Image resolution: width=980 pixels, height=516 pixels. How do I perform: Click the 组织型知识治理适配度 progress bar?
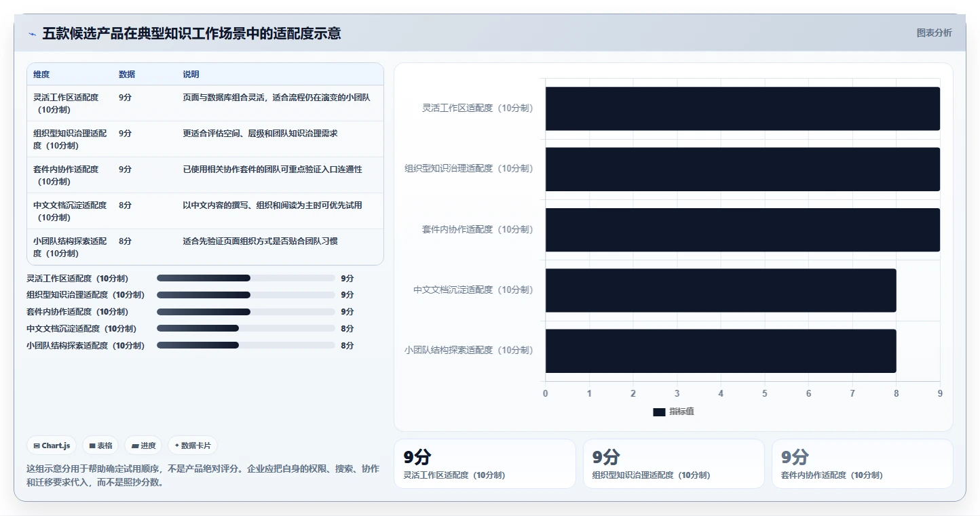click(246, 295)
